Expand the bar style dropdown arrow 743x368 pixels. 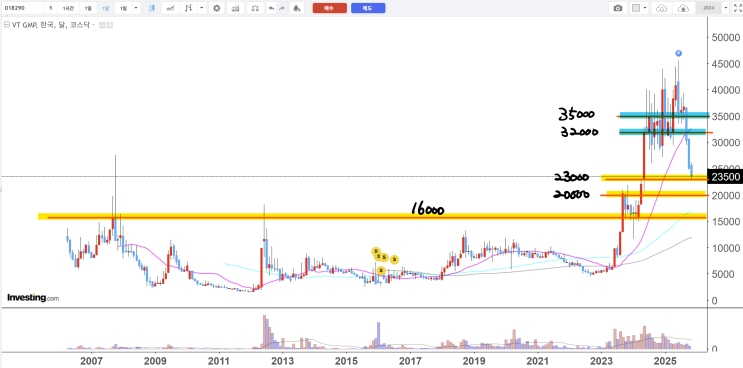(202, 8)
